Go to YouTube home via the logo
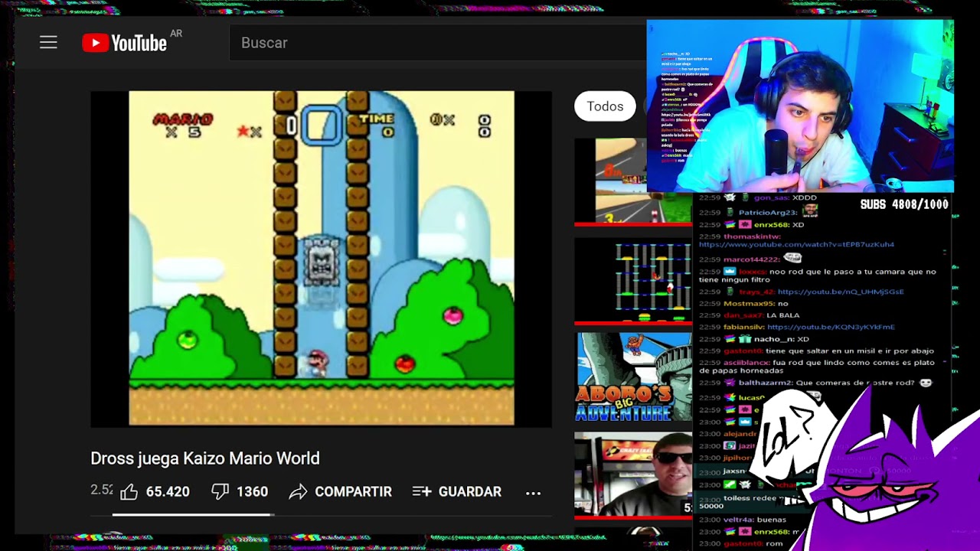Screen dimensions: 980x551 pos(125,43)
